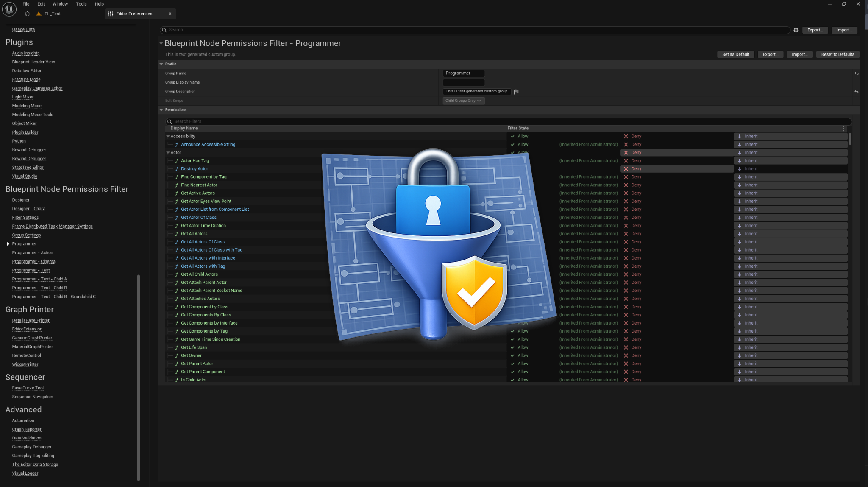Collapse the Permissions section
This screenshot has width=868, height=487.
[161, 110]
